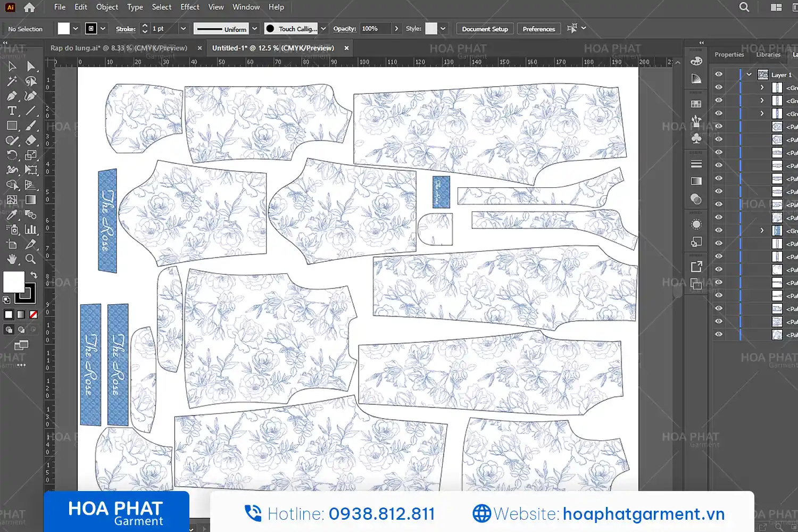This screenshot has width=798, height=532.
Task: Select the Curvature tool
Action: tap(31, 96)
